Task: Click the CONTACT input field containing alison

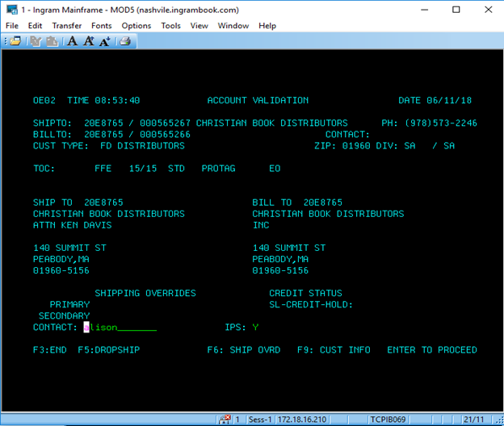Action: coord(120,328)
